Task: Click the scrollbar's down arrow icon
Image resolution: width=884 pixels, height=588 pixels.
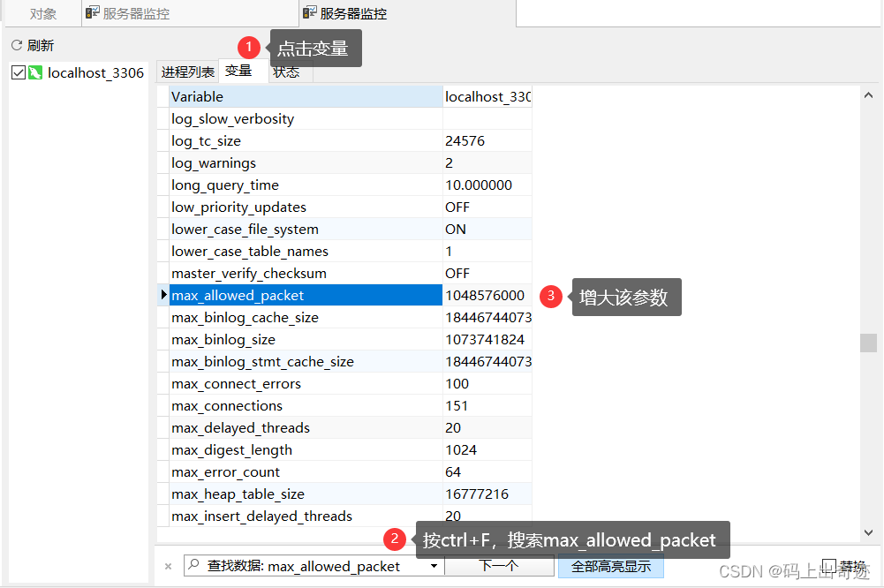Action: coord(867,532)
